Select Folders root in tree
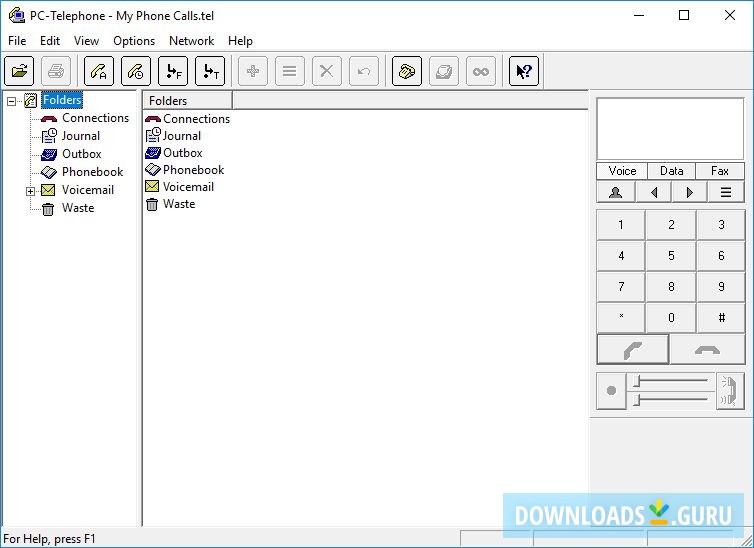754x548 pixels. coord(62,100)
